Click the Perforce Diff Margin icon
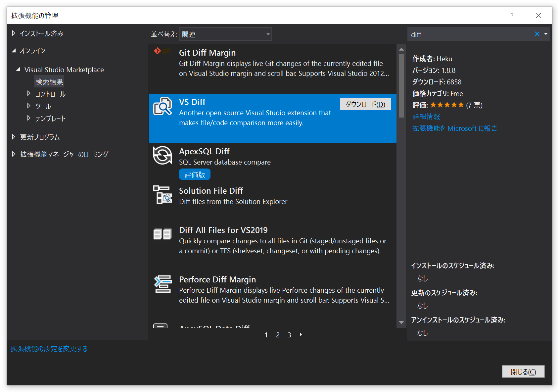This screenshot has height=392, width=559. 162,284
